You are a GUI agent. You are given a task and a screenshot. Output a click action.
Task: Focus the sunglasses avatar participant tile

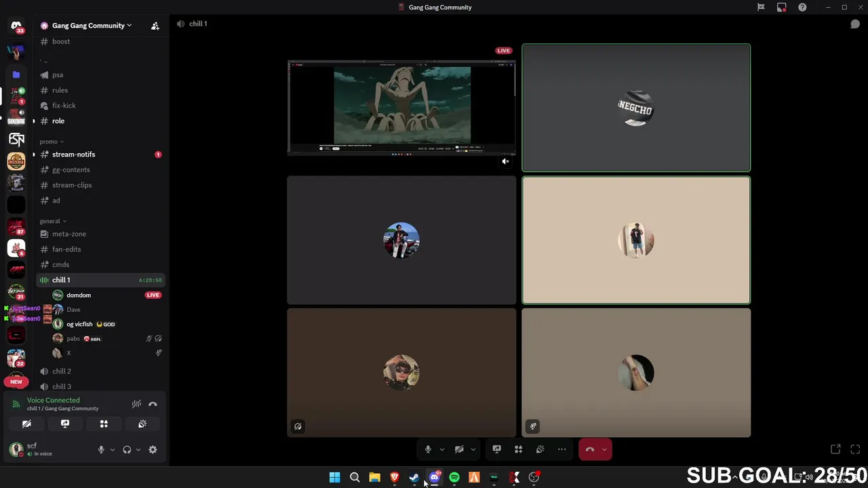[401, 373]
